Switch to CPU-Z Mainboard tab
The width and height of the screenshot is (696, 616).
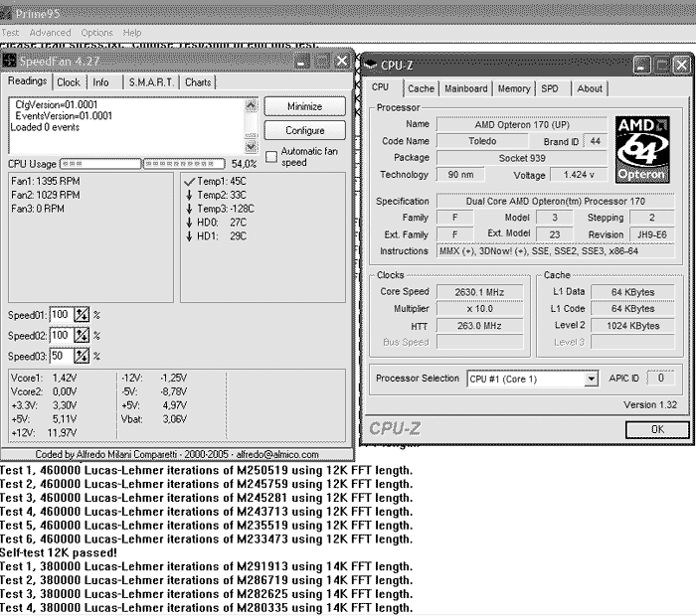466,88
